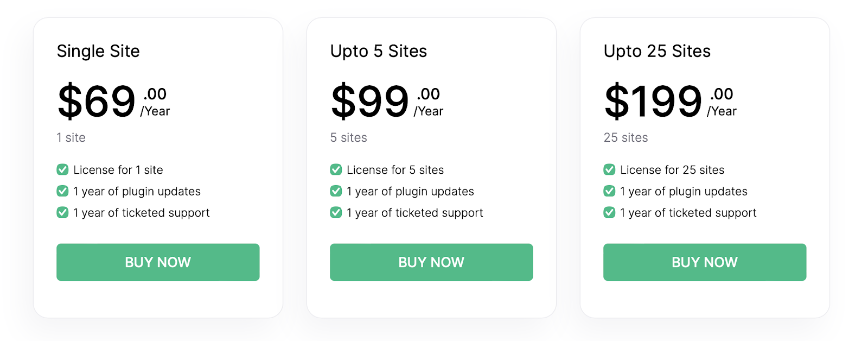
Task: Click the 25 sites subtitle text
Action: pyautogui.click(x=626, y=137)
